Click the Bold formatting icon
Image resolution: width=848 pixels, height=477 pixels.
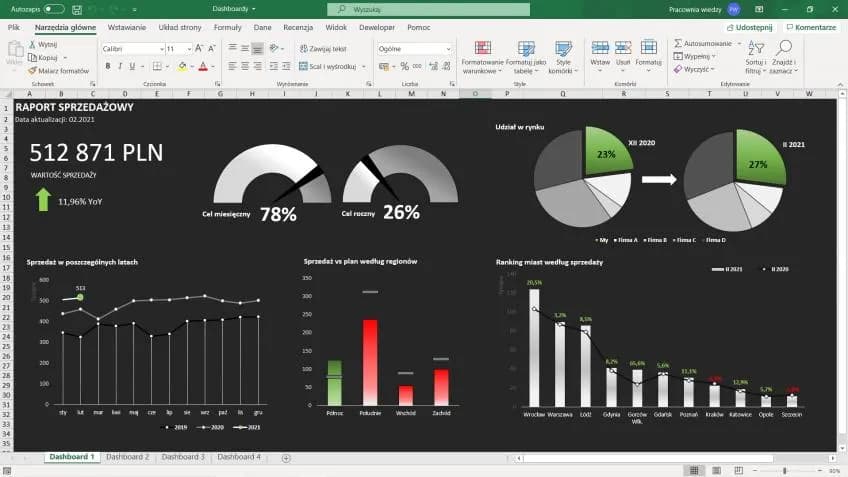point(107,66)
